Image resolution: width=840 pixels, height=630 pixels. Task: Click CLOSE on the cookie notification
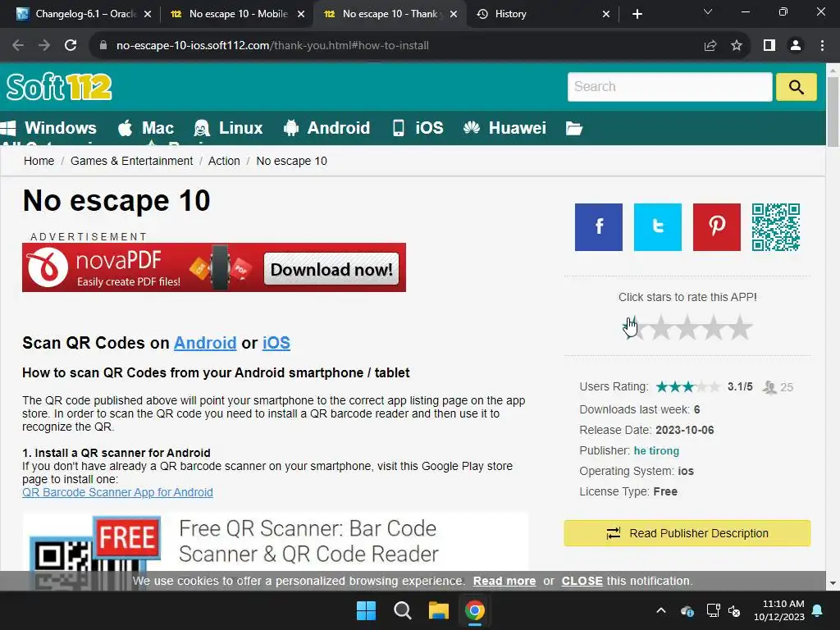click(x=582, y=582)
